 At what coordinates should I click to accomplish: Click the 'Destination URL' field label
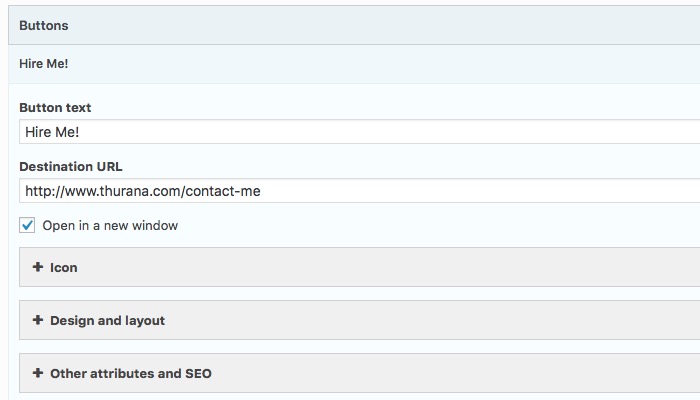70,166
